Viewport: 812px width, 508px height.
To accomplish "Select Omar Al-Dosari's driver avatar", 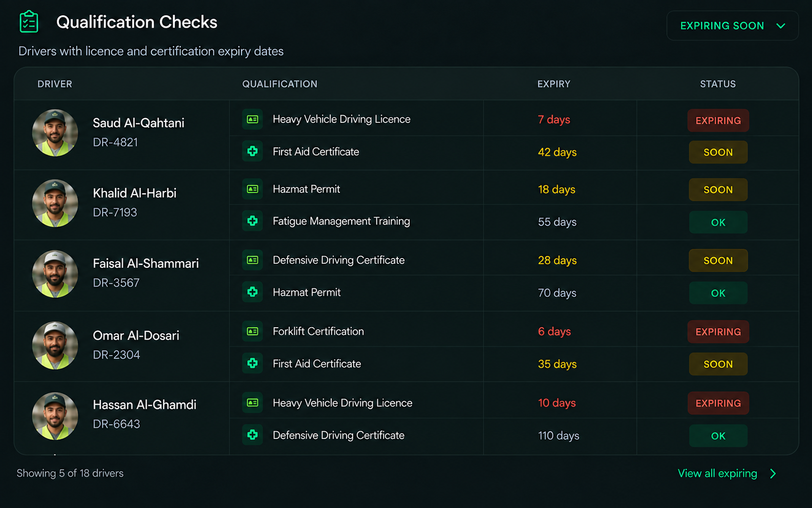I will [55, 345].
